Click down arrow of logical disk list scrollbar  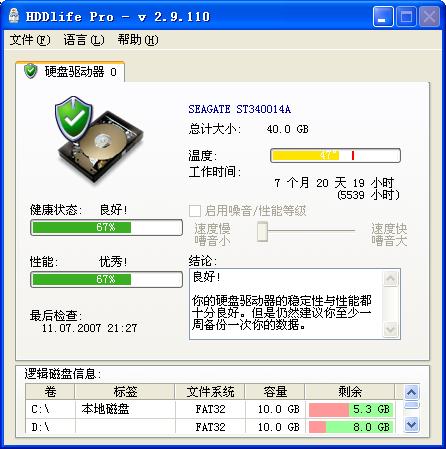point(412,424)
